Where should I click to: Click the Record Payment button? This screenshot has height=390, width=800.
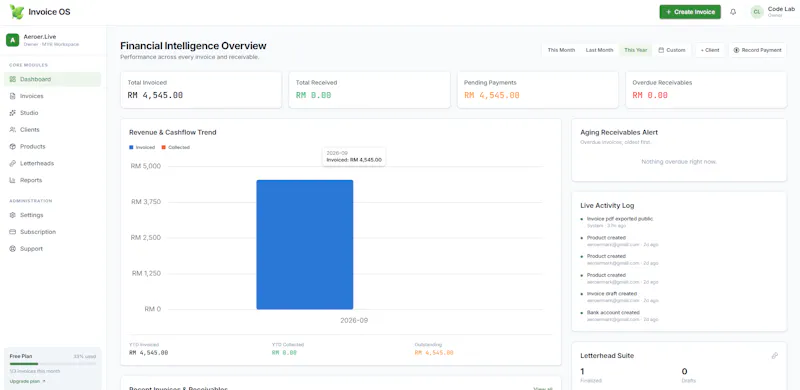[x=758, y=50]
